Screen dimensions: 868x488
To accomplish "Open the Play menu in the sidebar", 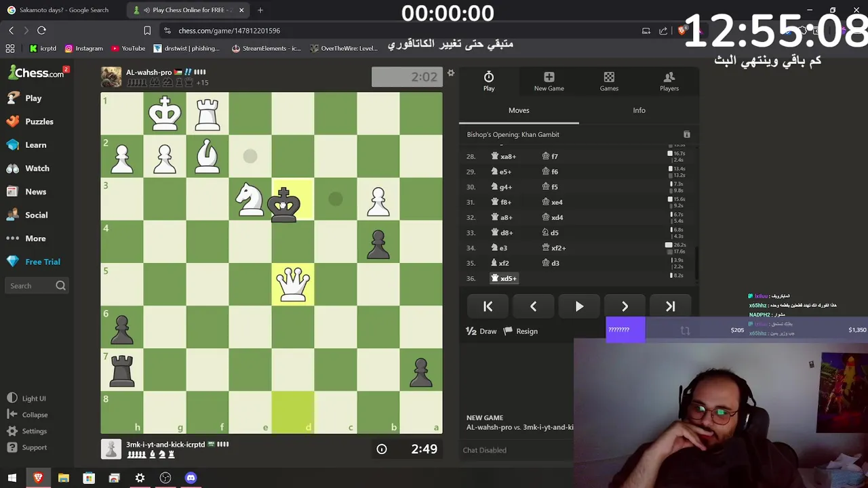I will coord(24,98).
